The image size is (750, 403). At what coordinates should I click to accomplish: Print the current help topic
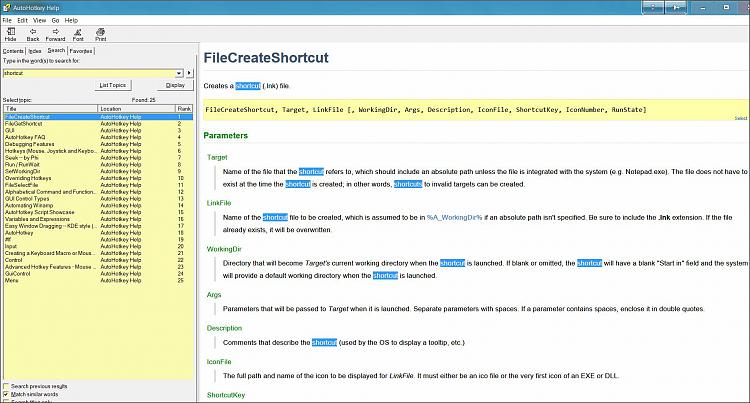[x=100, y=34]
